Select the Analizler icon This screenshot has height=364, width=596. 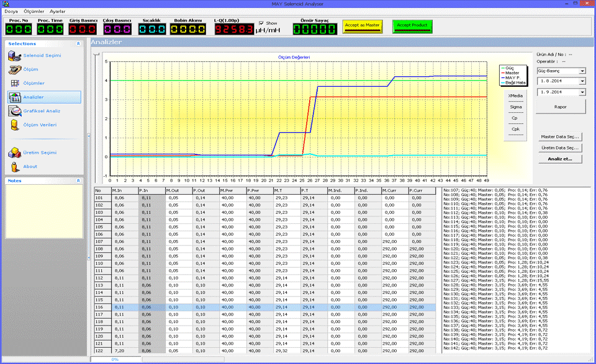coord(14,97)
